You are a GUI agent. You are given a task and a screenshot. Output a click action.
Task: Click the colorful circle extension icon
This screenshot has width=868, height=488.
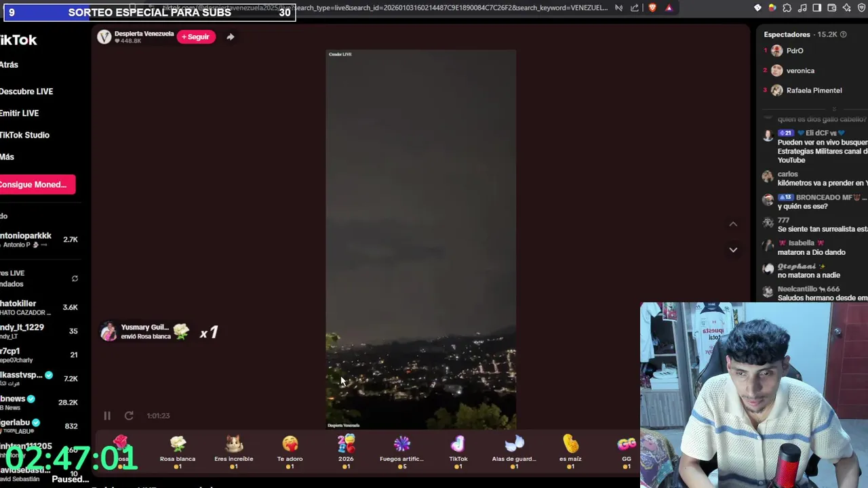[x=772, y=7]
